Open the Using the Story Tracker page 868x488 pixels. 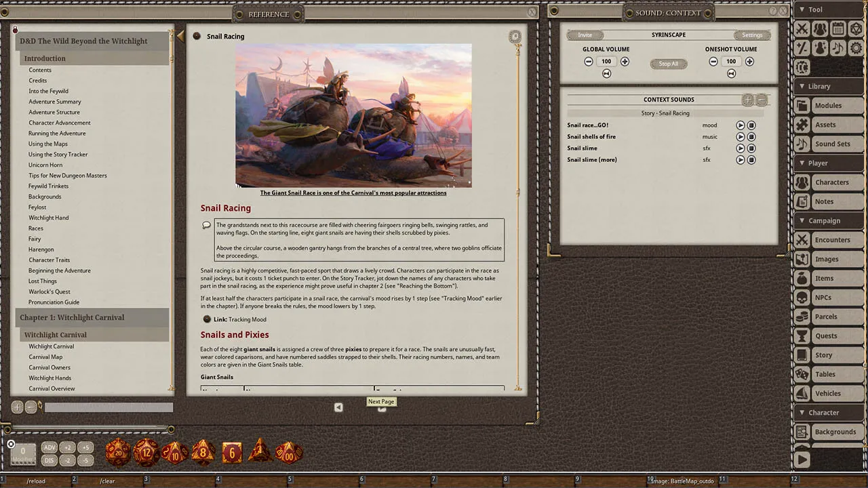(x=58, y=155)
